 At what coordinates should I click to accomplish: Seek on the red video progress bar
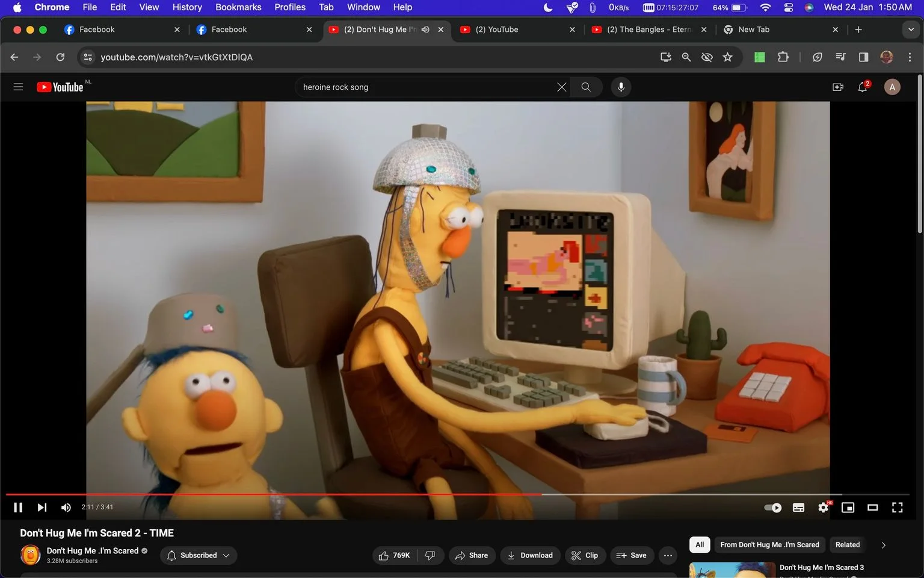[274, 494]
